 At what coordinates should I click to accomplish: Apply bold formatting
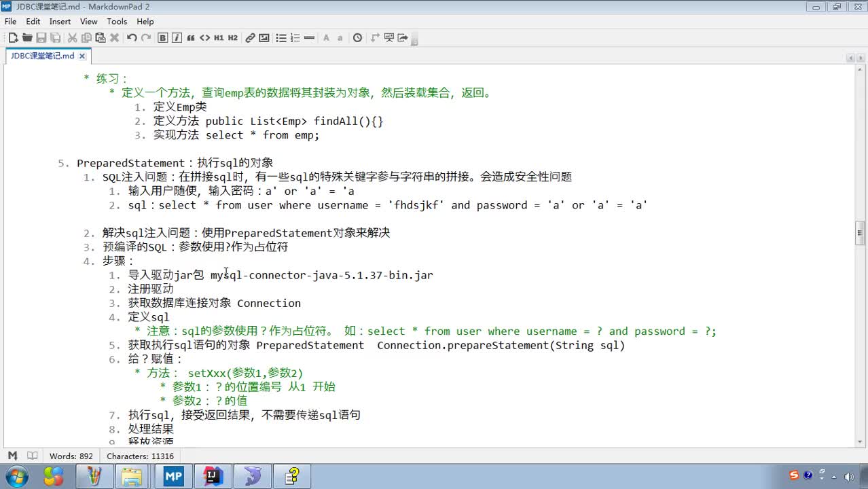pyautogui.click(x=163, y=38)
